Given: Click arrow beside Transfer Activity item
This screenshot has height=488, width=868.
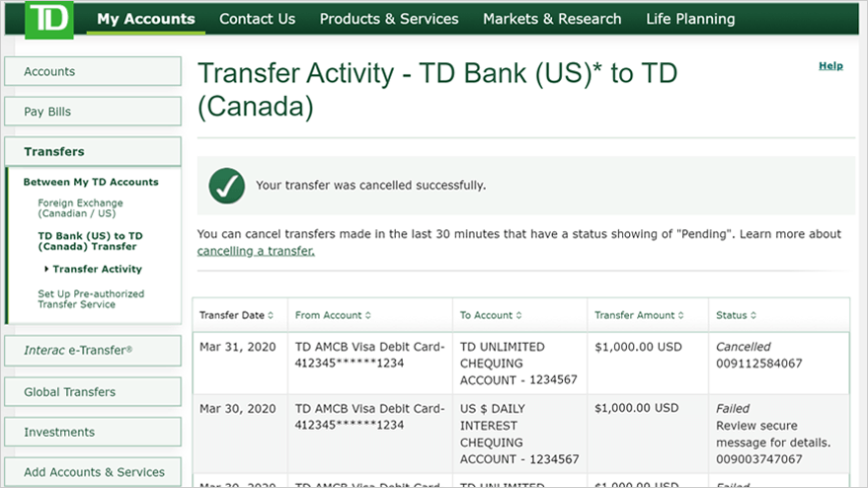Looking at the screenshot, I should click(x=46, y=269).
